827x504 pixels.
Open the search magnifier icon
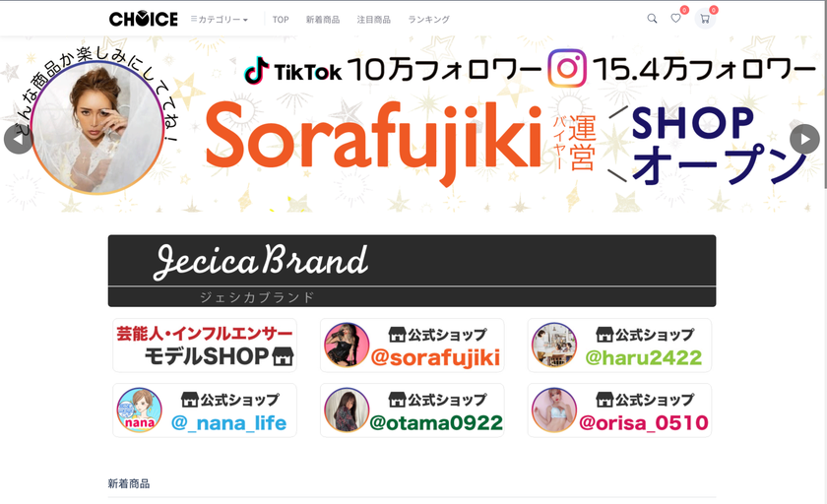[652, 19]
